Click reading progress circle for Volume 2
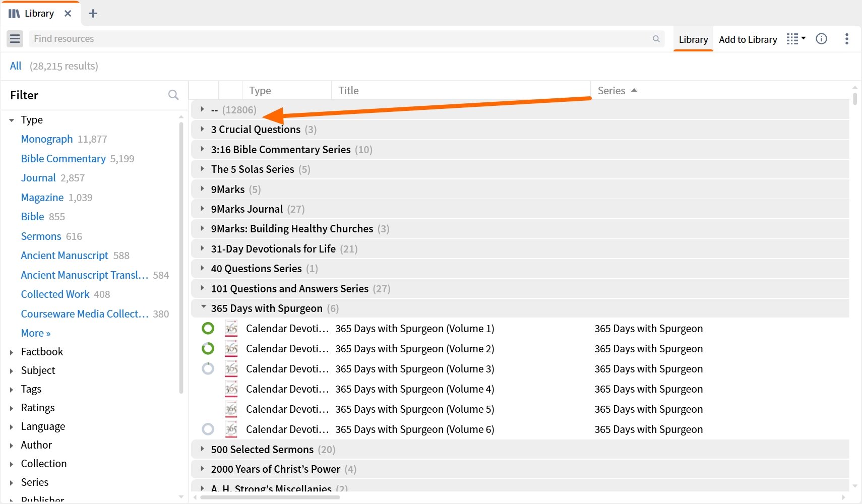This screenshot has width=862, height=504. [x=208, y=349]
